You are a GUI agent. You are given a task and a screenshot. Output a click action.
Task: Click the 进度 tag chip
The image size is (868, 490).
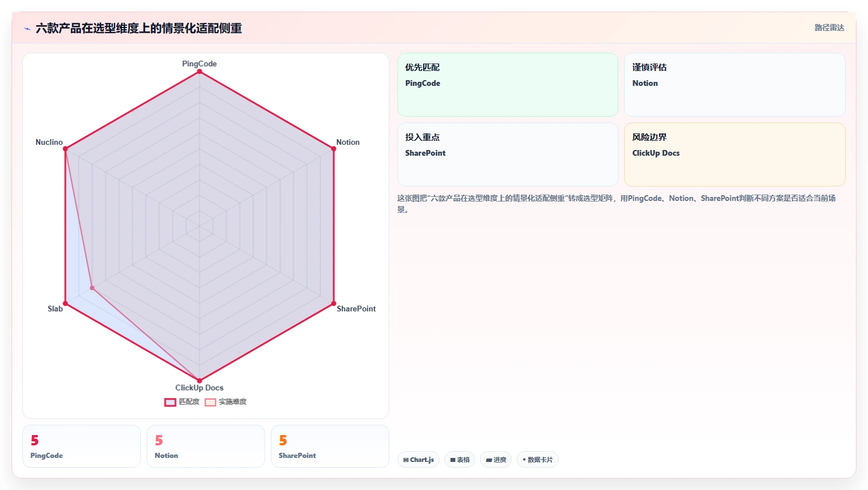[x=496, y=460]
